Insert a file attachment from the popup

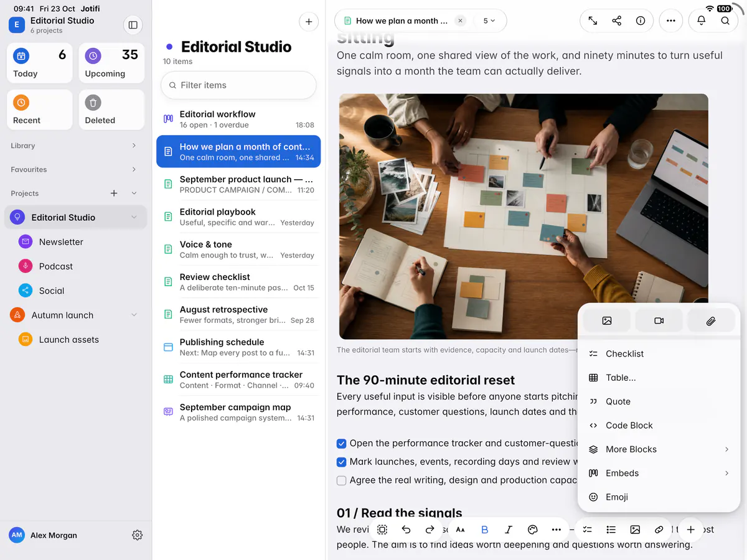pyautogui.click(x=711, y=321)
